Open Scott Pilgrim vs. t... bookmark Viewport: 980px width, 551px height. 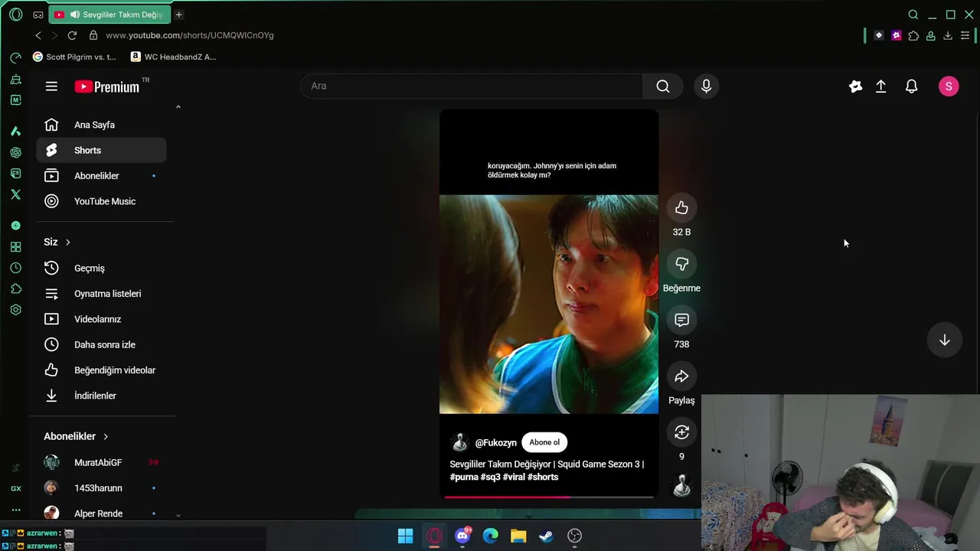(x=75, y=57)
